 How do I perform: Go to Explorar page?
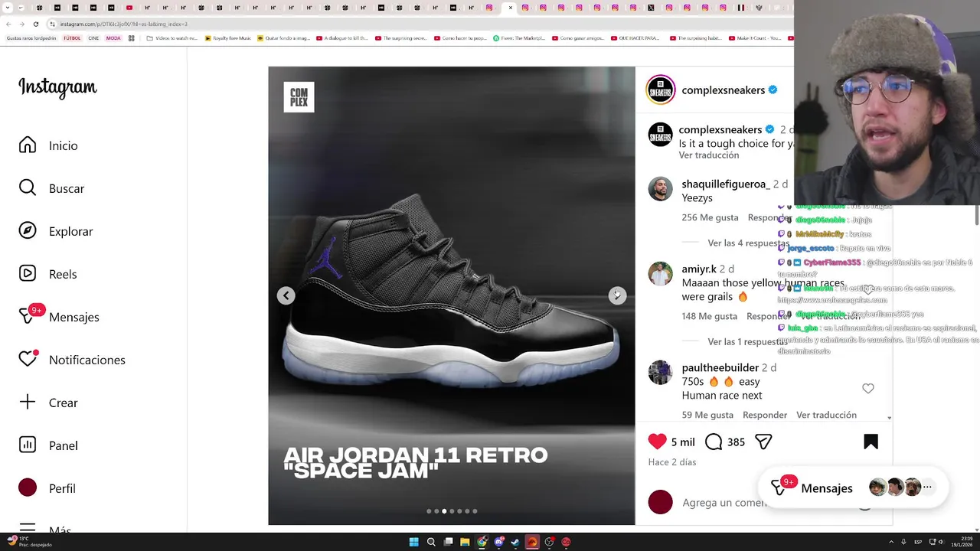(56, 231)
